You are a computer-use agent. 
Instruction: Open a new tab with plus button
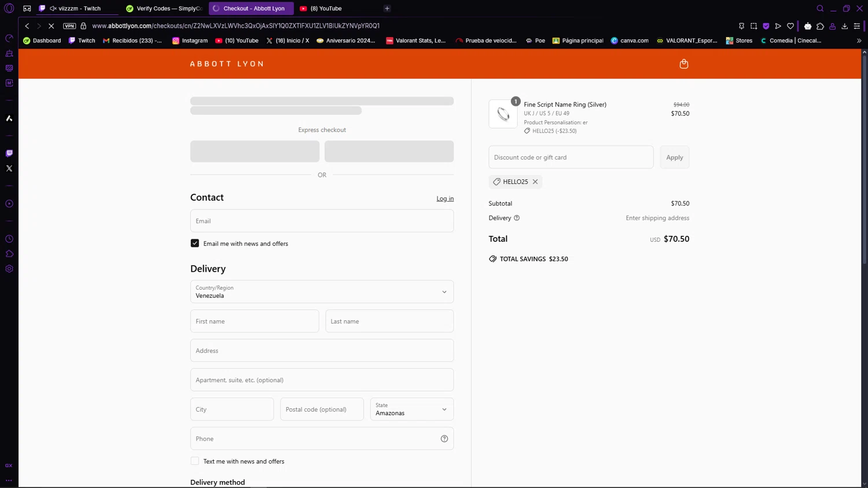[387, 9]
